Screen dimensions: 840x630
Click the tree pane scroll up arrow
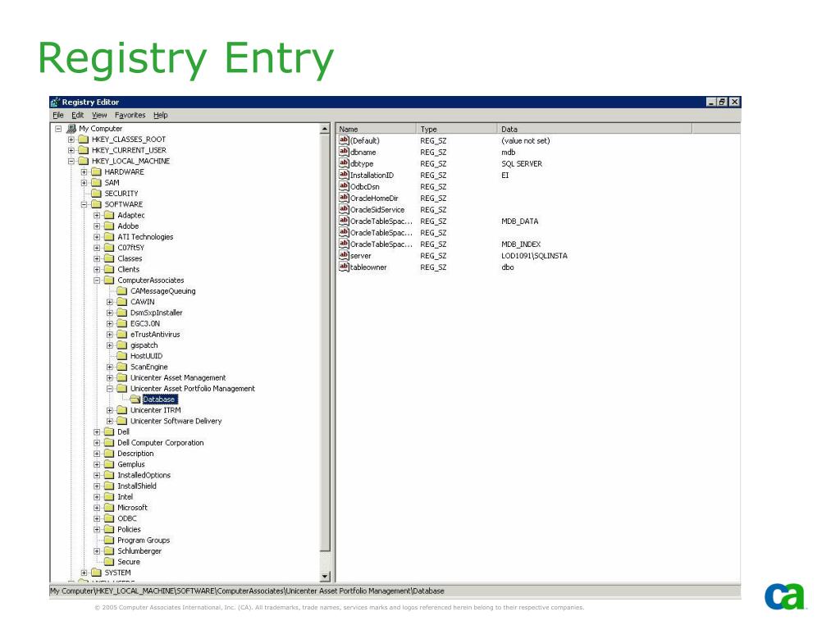325,129
